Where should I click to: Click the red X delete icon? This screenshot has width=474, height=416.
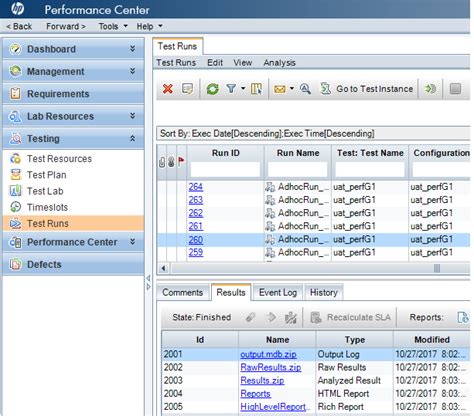point(168,89)
